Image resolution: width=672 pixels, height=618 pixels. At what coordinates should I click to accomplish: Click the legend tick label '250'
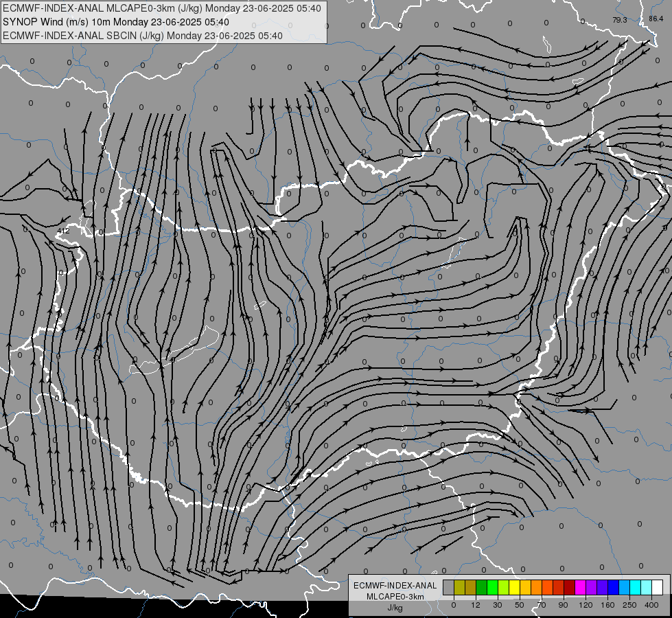629,605
